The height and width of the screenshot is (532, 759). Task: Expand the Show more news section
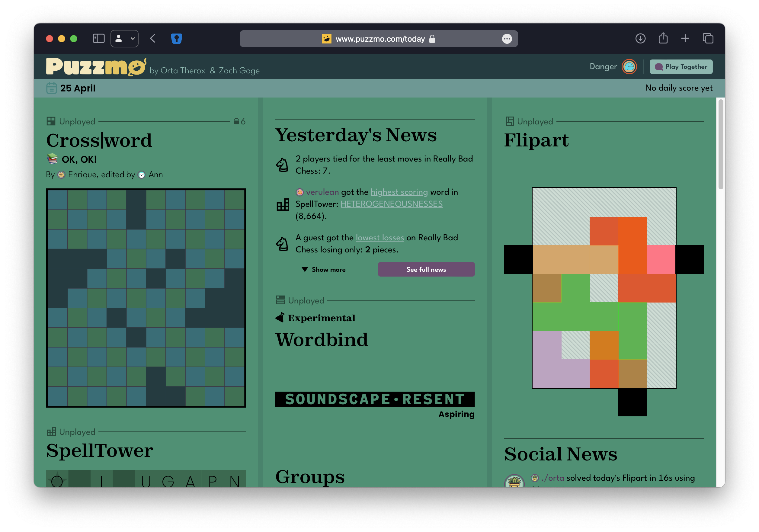324,269
